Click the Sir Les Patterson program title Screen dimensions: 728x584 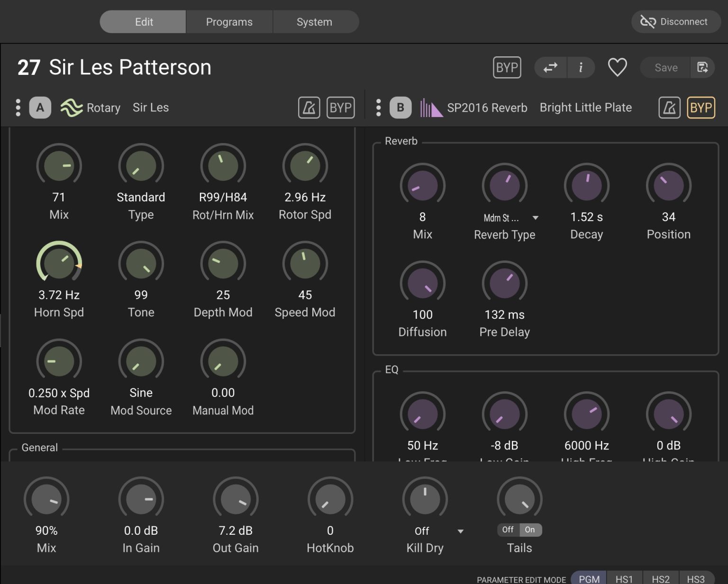tap(130, 67)
